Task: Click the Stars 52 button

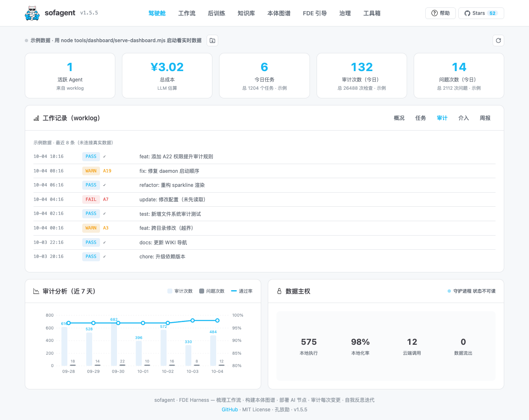Action: pos(481,13)
